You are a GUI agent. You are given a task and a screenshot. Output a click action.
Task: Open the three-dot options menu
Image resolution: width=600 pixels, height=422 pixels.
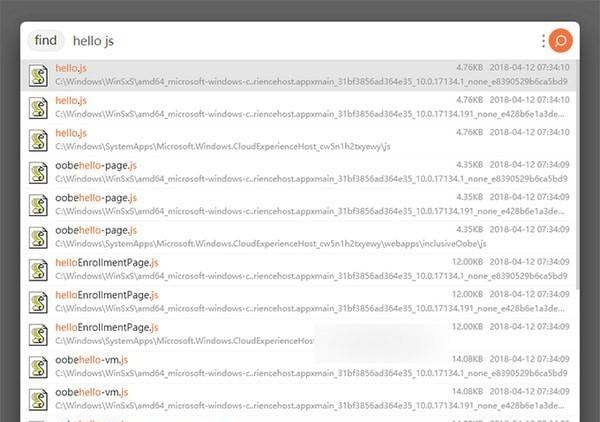(x=543, y=41)
